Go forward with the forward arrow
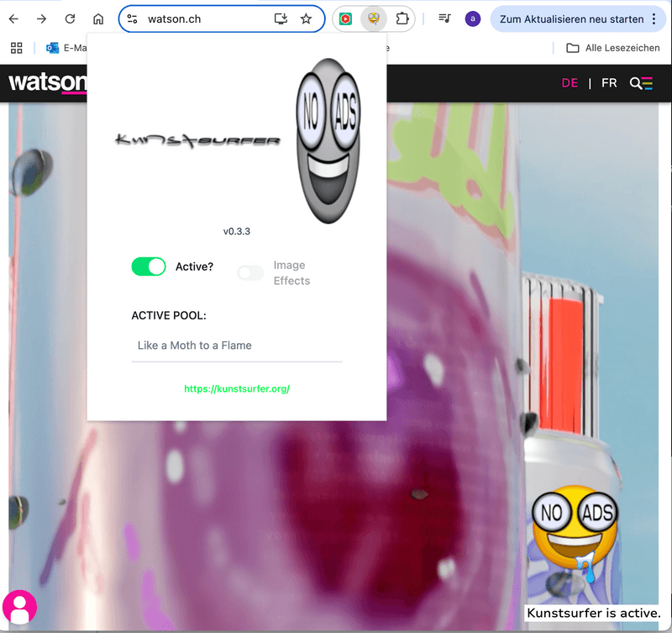The height and width of the screenshot is (633, 672). (x=41, y=18)
